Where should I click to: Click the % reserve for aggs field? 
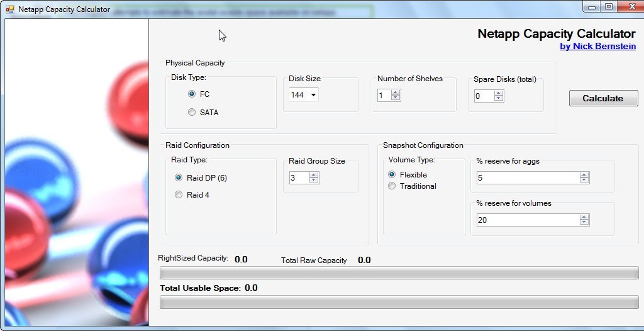528,177
